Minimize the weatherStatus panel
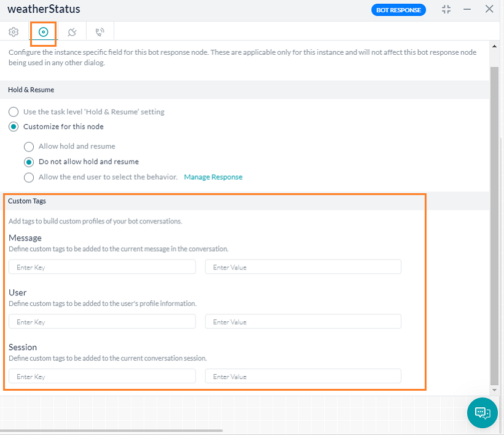Image resolution: width=504 pixels, height=435 pixels. (x=468, y=9)
